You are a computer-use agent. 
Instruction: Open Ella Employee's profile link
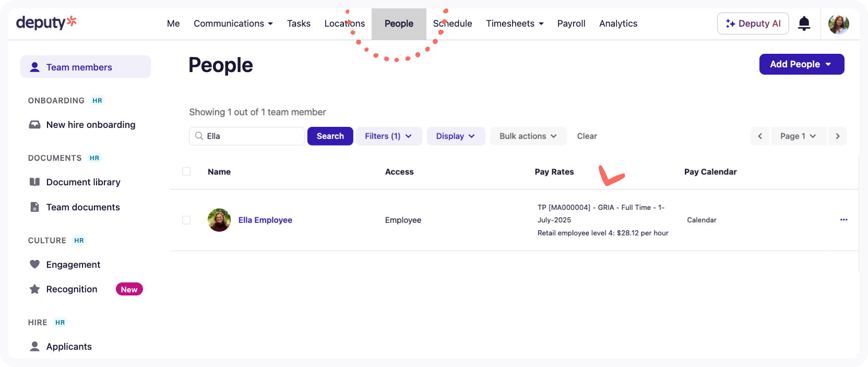(265, 220)
